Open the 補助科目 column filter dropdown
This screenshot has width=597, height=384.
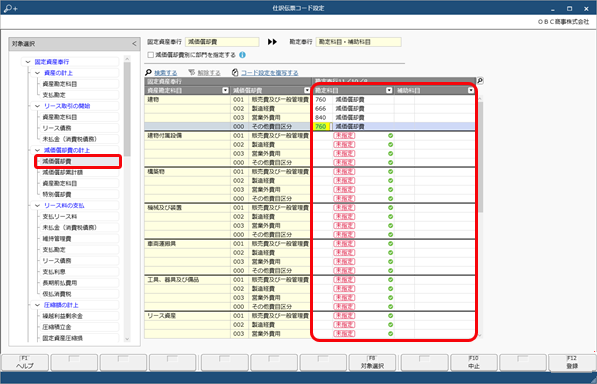pyautogui.click(x=471, y=90)
